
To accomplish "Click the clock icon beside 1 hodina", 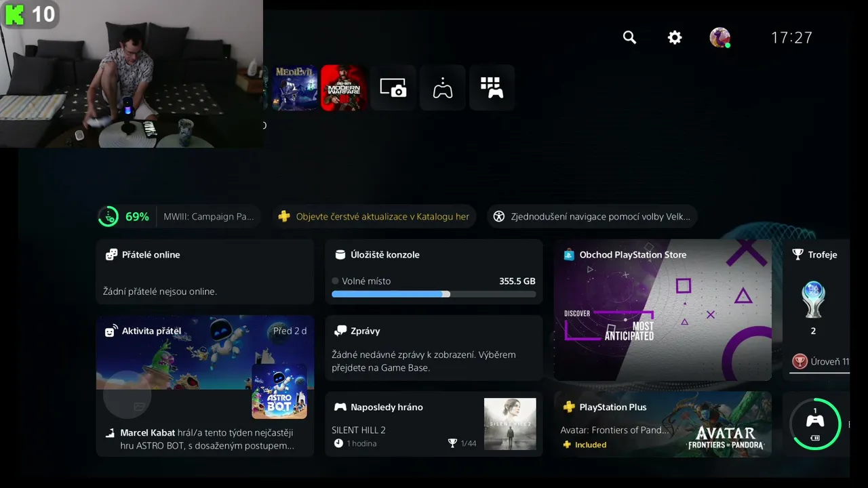I will click(x=338, y=443).
